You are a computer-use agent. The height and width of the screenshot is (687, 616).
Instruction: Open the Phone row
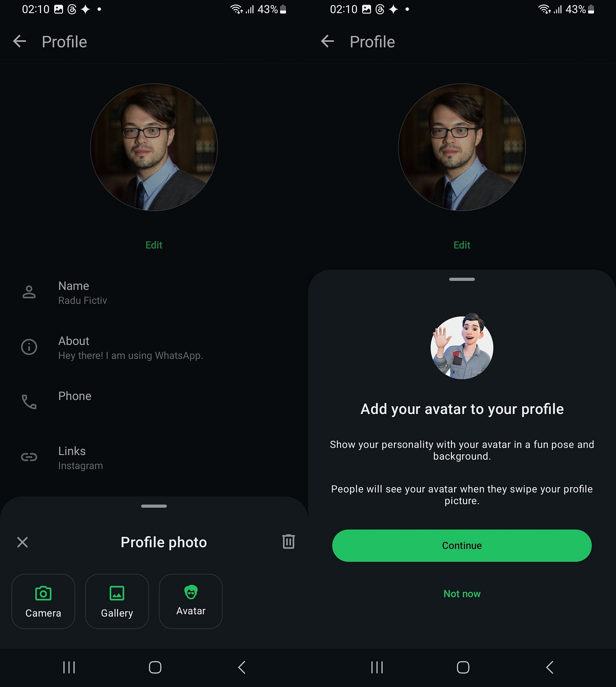coord(154,402)
